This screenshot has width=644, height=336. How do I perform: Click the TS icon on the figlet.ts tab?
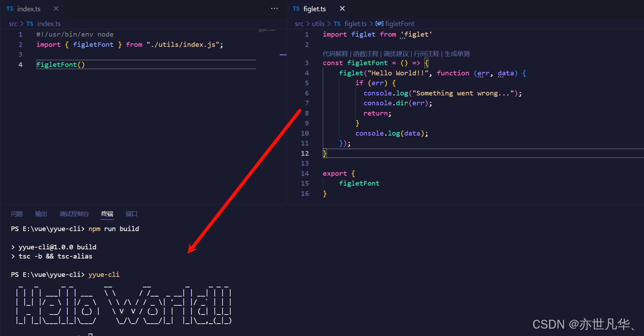[296, 9]
